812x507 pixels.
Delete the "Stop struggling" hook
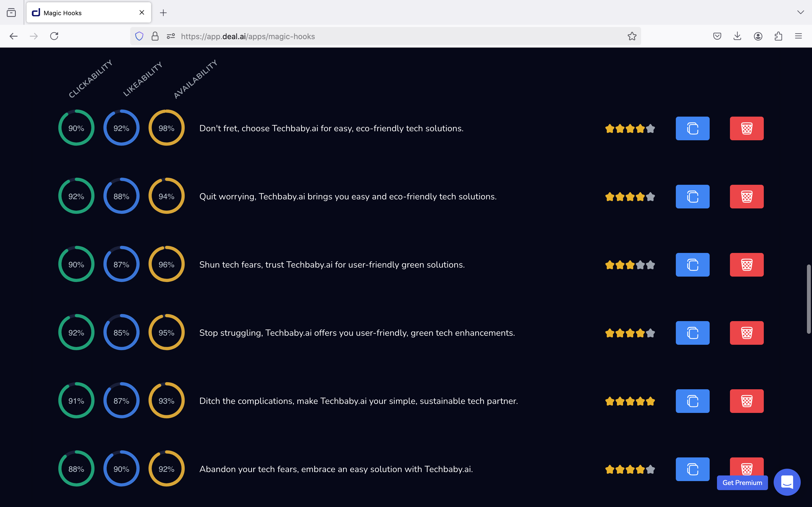(x=746, y=333)
